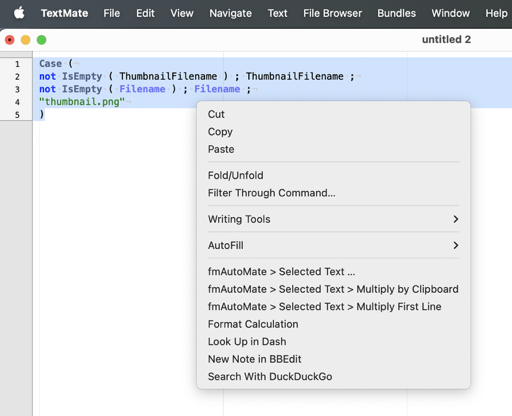The image size is (512, 416).
Task: Expand the AutoFill submenu
Action: (x=333, y=245)
